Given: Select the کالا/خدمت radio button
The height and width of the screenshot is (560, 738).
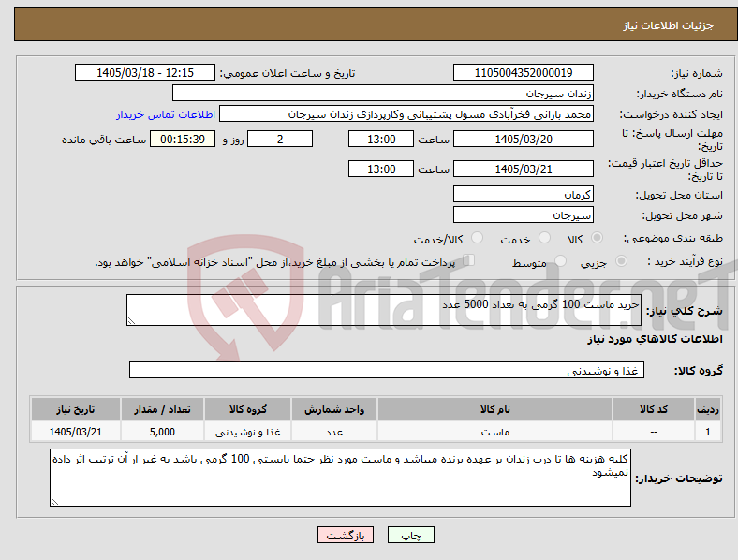Looking at the screenshot, I should pyautogui.click(x=478, y=238).
